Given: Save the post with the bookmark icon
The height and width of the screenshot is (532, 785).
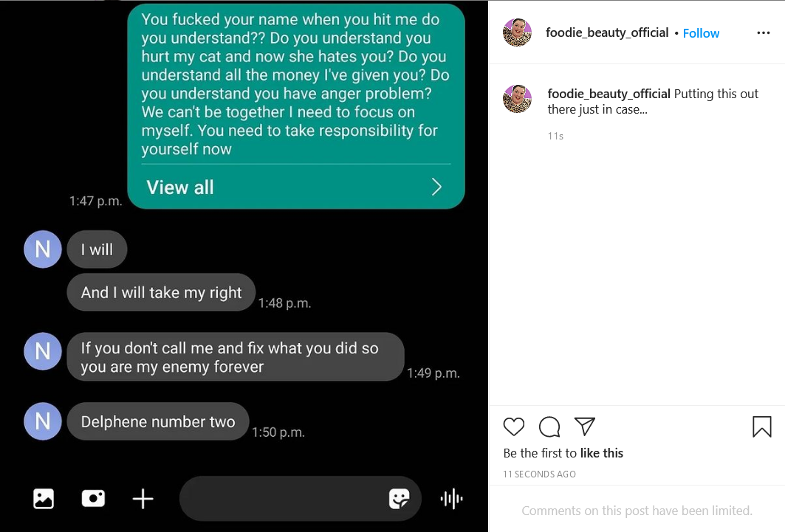Looking at the screenshot, I should pyautogui.click(x=761, y=427).
